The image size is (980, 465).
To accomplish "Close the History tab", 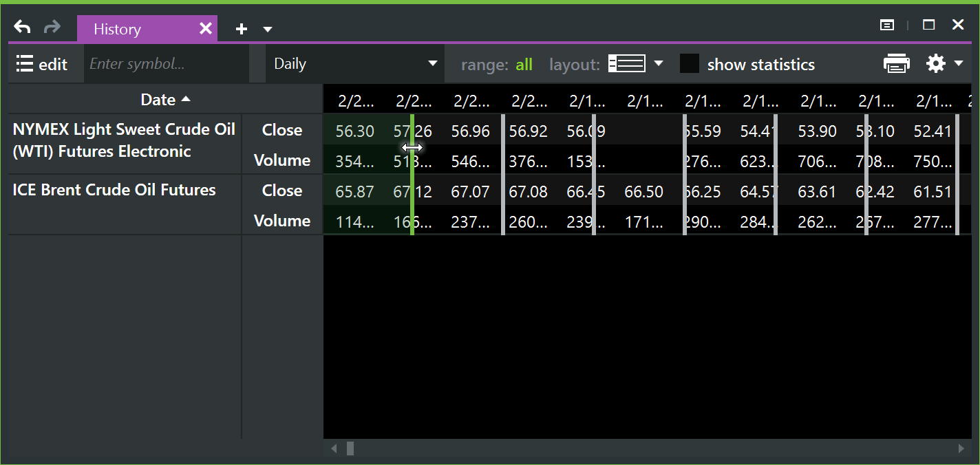I will (x=206, y=28).
